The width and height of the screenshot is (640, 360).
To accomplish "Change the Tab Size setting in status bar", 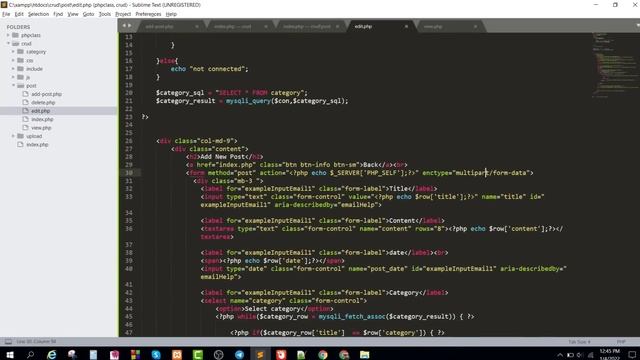I will (579, 342).
